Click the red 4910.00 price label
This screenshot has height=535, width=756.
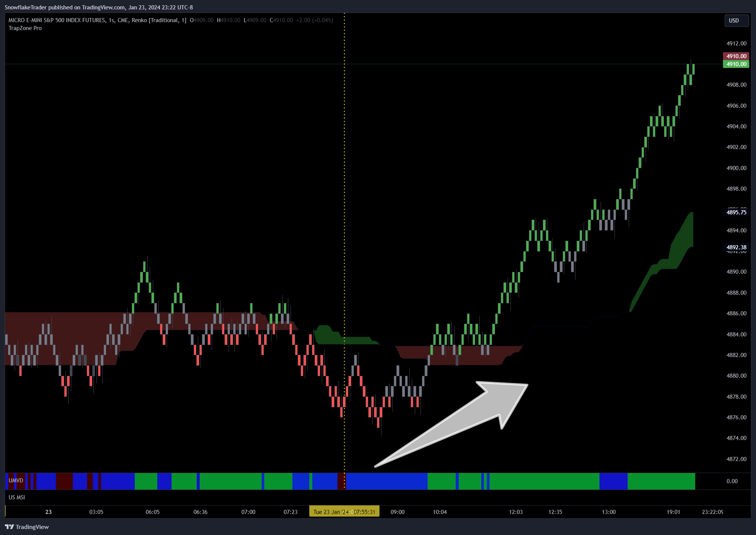(736, 56)
